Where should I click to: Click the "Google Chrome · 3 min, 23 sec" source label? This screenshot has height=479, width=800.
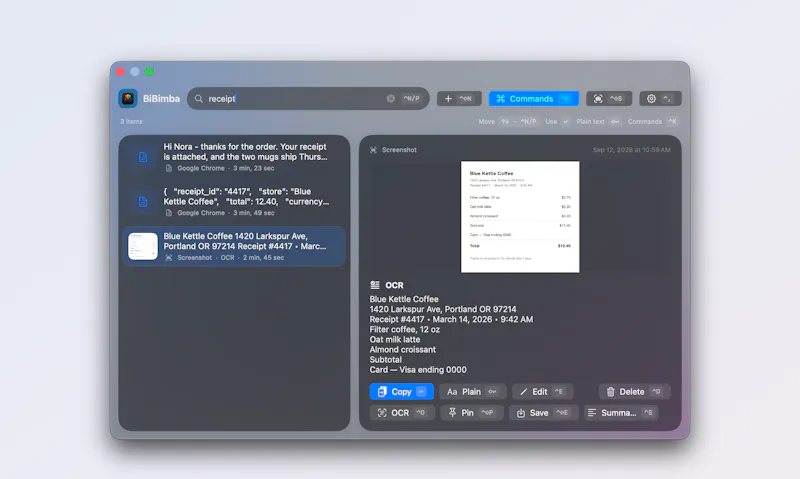(x=226, y=168)
